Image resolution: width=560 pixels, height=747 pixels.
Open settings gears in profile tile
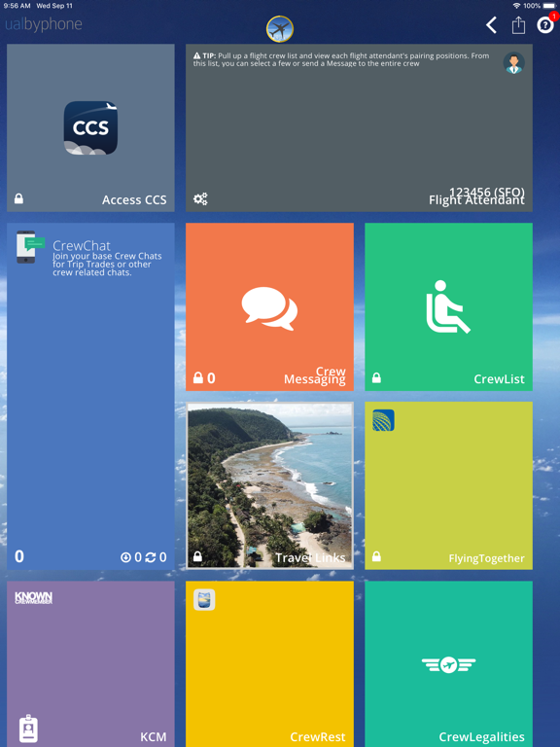200,198
